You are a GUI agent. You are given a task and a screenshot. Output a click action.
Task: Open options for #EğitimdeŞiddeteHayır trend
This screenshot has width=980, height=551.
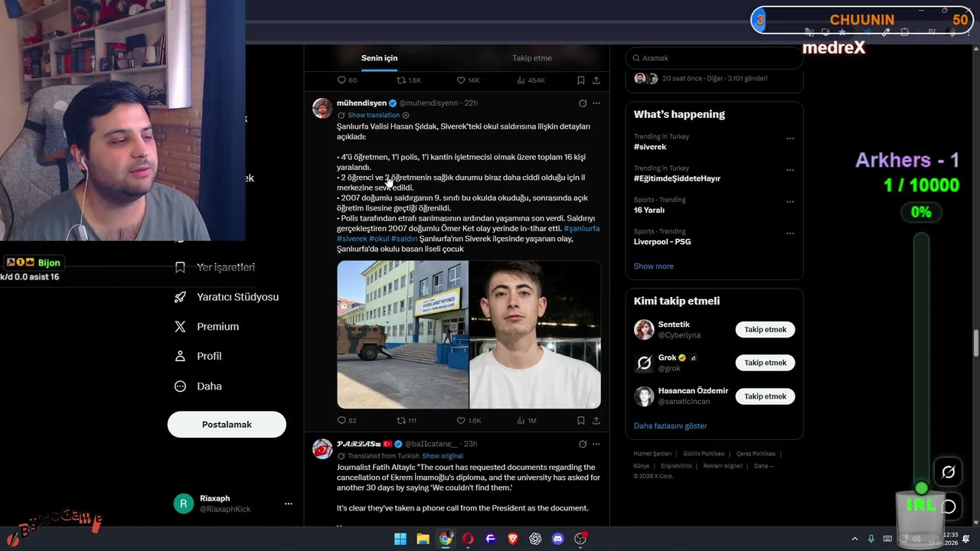click(x=790, y=170)
